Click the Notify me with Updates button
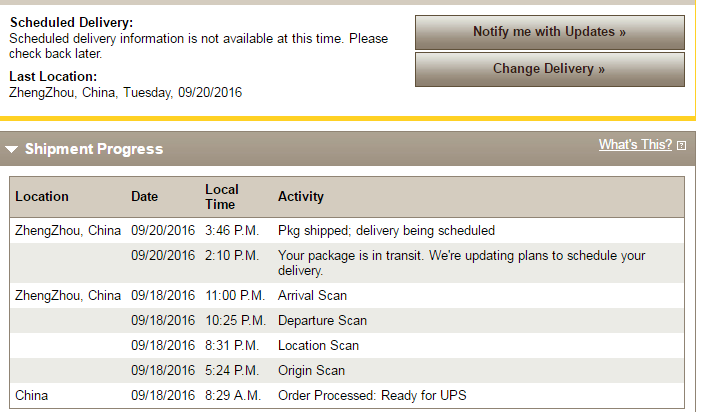 pos(549,32)
